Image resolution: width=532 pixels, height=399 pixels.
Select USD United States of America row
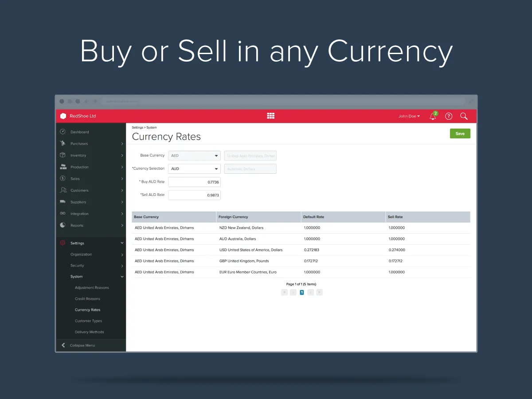click(x=301, y=250)
